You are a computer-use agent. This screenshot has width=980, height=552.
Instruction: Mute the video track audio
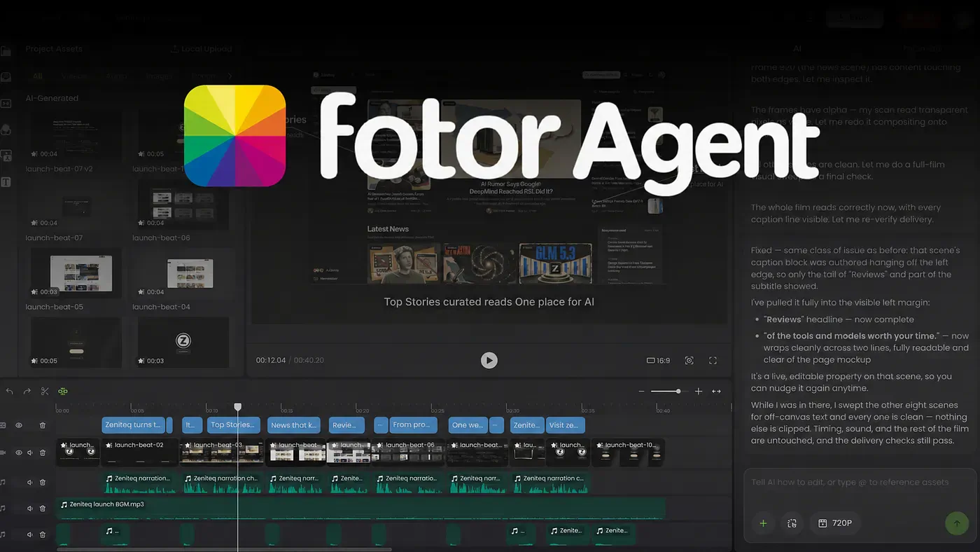point(30,453)
